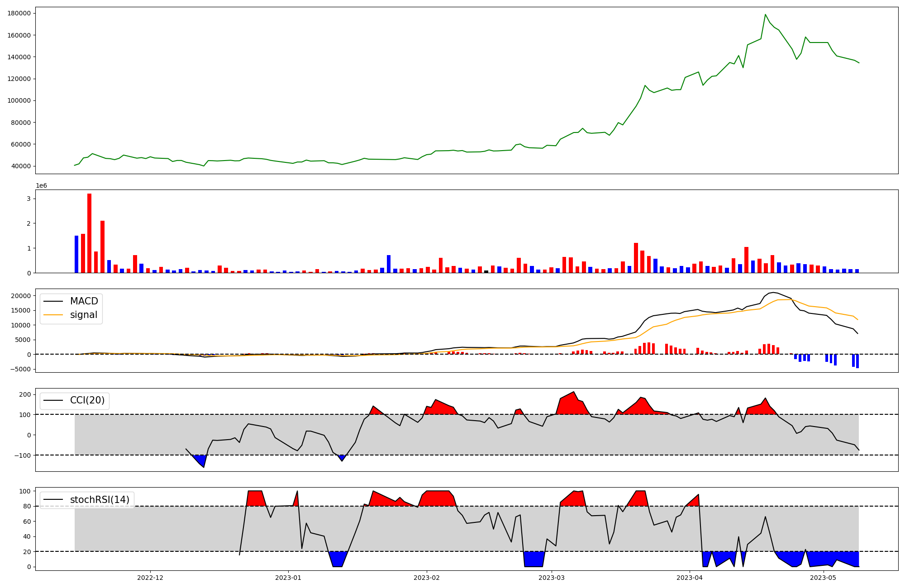Click the -5000 MACD axis label
Image resolution: width=905 pixels, height=588 pixels.
[x=19, y=369]
